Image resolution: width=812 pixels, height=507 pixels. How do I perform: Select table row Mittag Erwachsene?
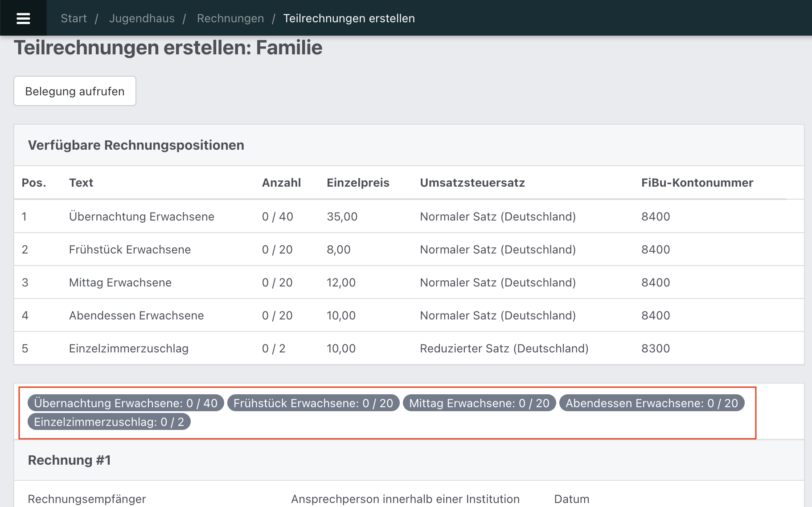click(x=119, y=282)
